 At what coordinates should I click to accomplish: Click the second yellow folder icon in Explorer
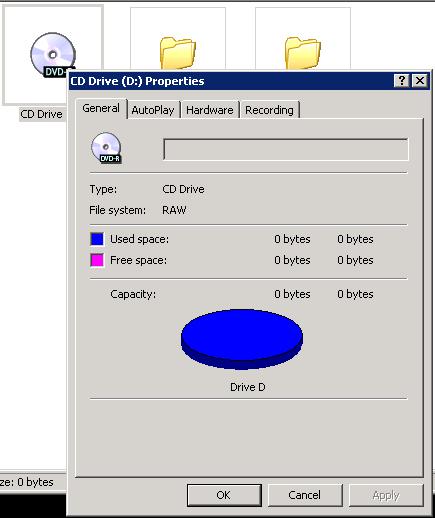pyautogui.click(x=303, y=53)
